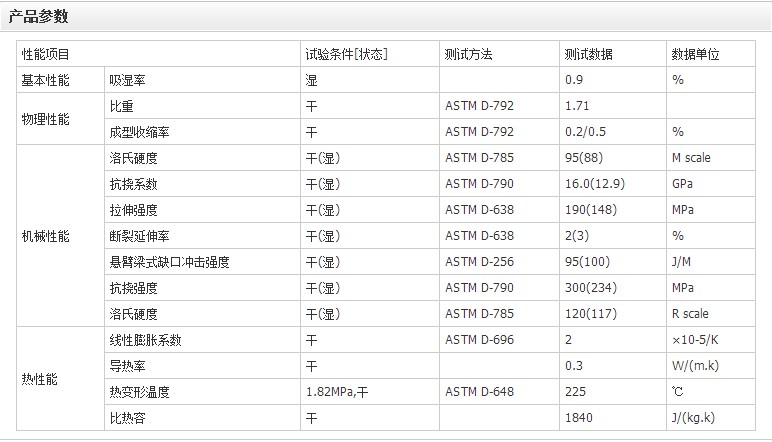Select the 热性能 category cell
Viewport: 772px width, 442px height.
[x=40, y=380]
